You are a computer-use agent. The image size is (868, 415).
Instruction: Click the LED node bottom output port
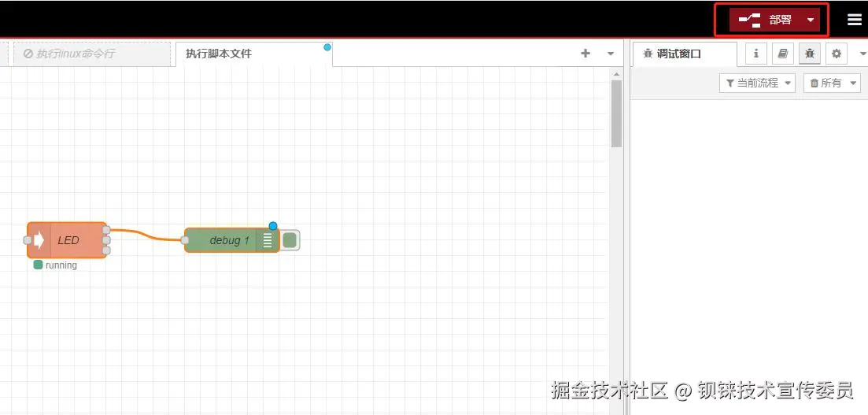tap(106, 250)
